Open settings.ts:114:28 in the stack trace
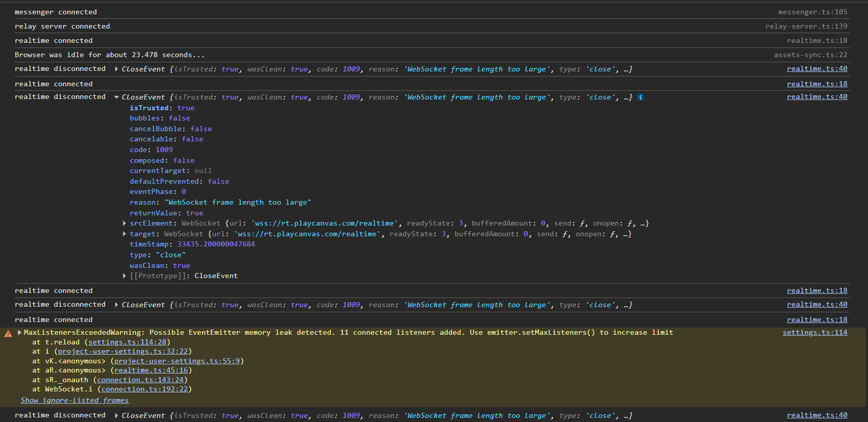Viewport: 868px width, 422px height. (127, 342)
